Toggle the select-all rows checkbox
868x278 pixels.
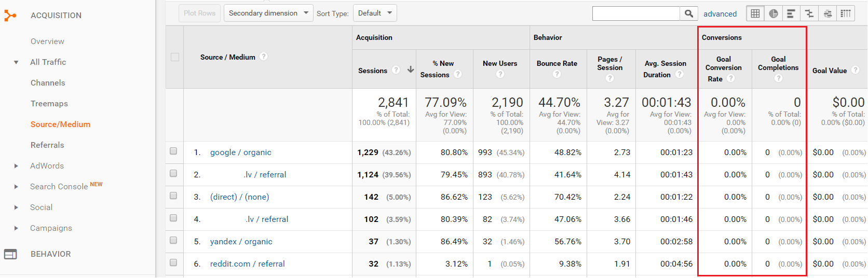175,57
